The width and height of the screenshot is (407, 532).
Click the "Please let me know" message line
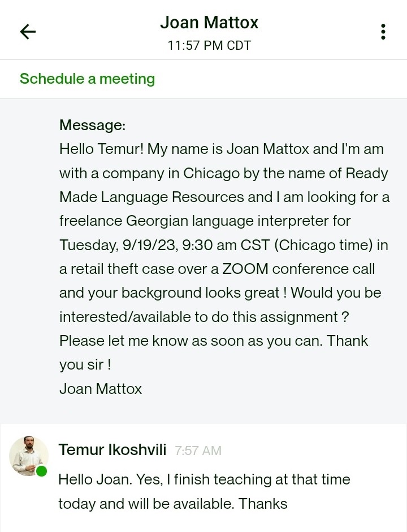tap(213, 341)
